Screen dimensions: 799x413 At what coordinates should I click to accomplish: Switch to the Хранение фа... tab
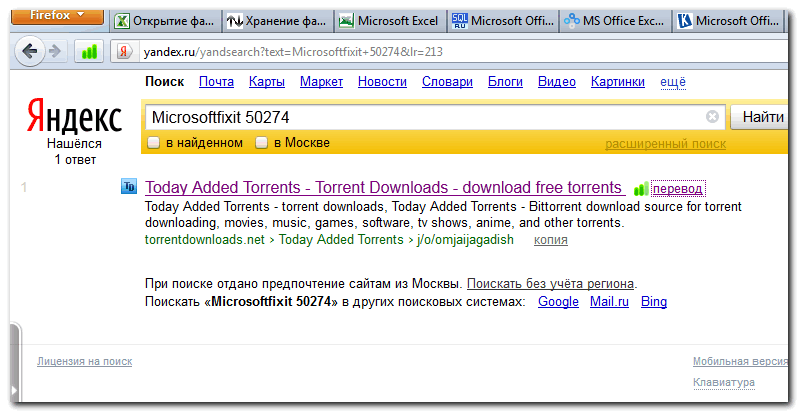click(x=278, y=21)
